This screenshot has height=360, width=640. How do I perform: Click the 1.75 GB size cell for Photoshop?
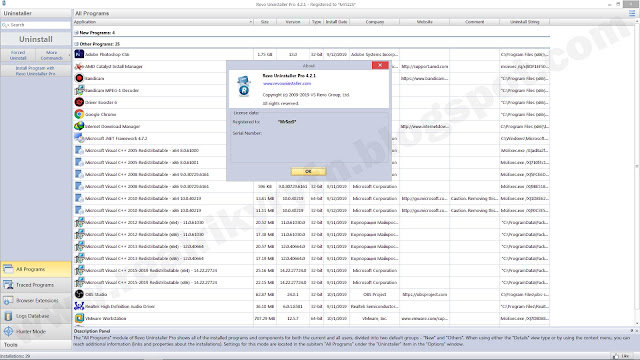pyautogui.click(x=264, y=54)
